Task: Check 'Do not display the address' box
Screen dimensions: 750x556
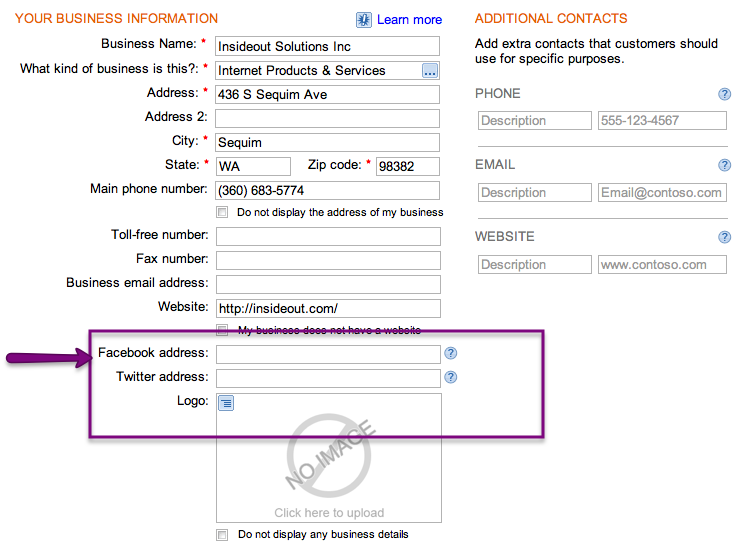Action: (x=222, y=213)
